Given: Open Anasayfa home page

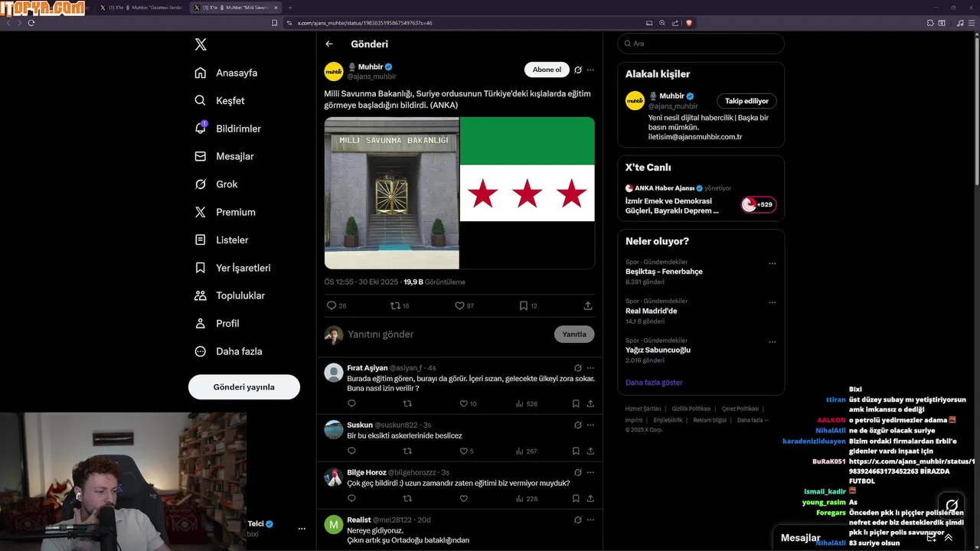Looking at the screenshot, I should [226, 73].
